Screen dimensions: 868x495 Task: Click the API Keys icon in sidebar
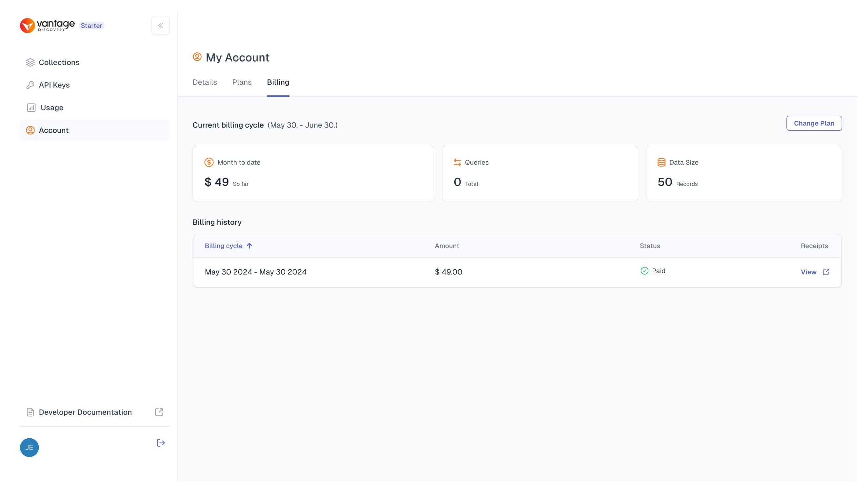[30, 85]
